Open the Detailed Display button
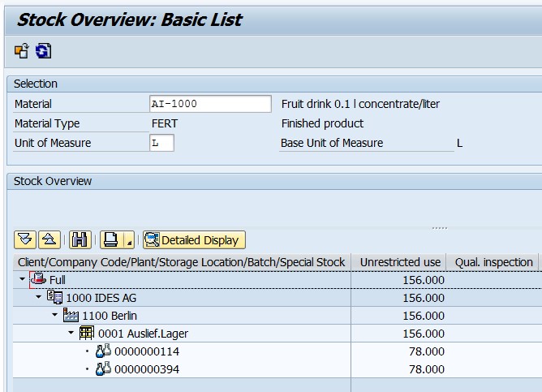Image resolution: width=542 pixels, height=392 pixels. click(194, 239)
